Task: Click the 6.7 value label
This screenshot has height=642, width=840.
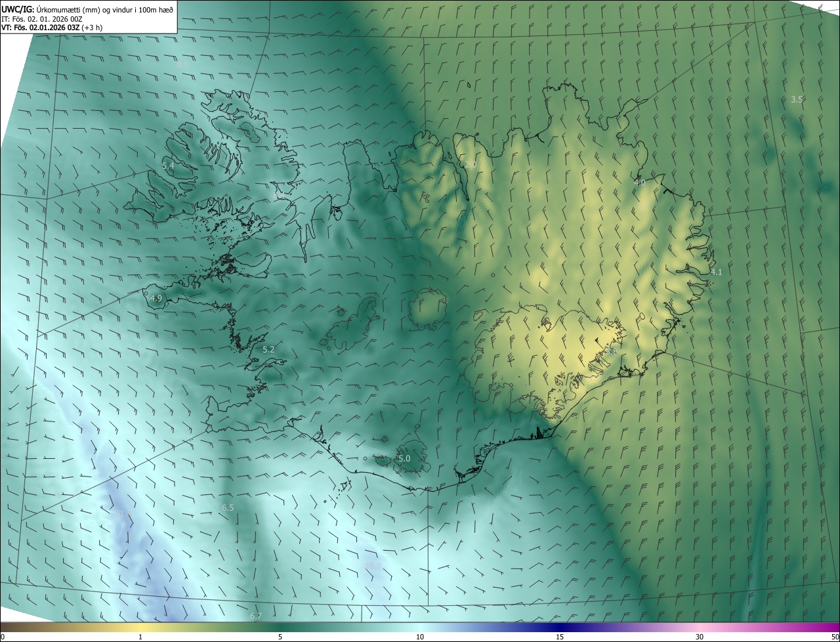Action: tap(256, 616)
